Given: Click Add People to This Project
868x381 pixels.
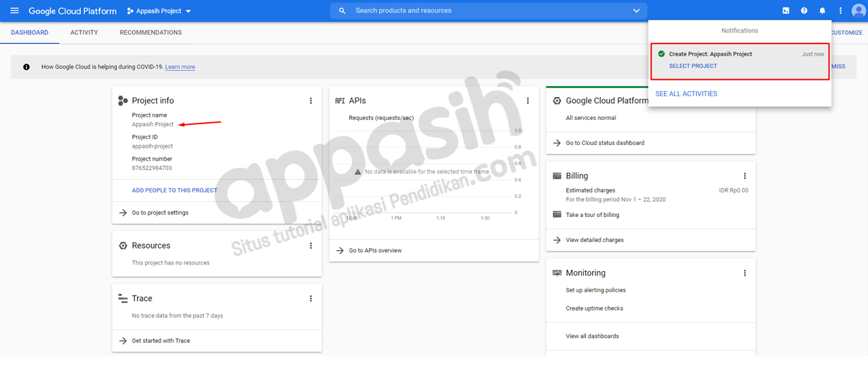Looking at the screenshot, I should [174, 190].
